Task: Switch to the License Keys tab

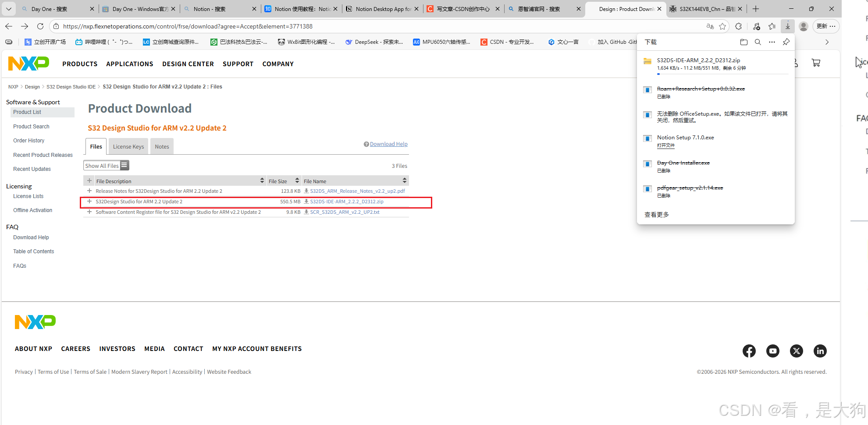Action: (x=128, y=146)
